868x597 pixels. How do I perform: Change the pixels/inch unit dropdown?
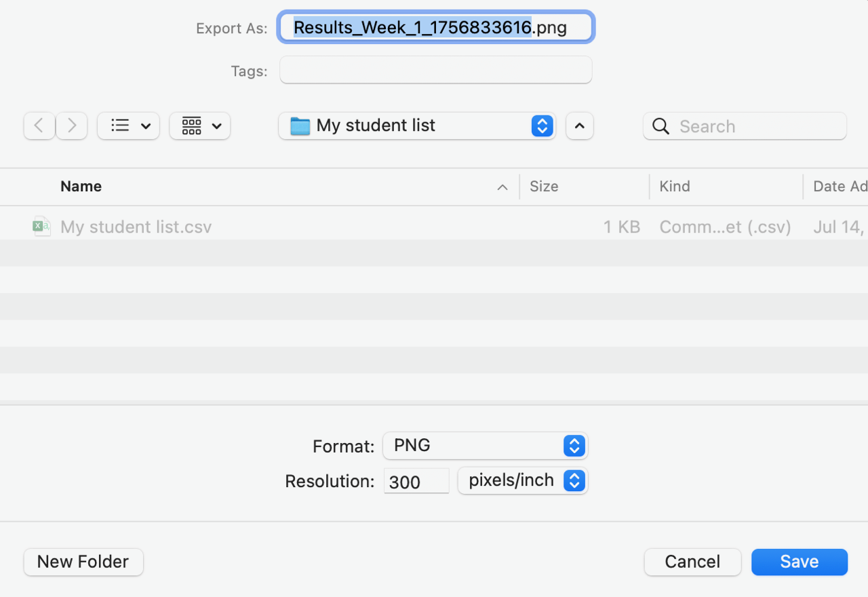tap(522, 480)
